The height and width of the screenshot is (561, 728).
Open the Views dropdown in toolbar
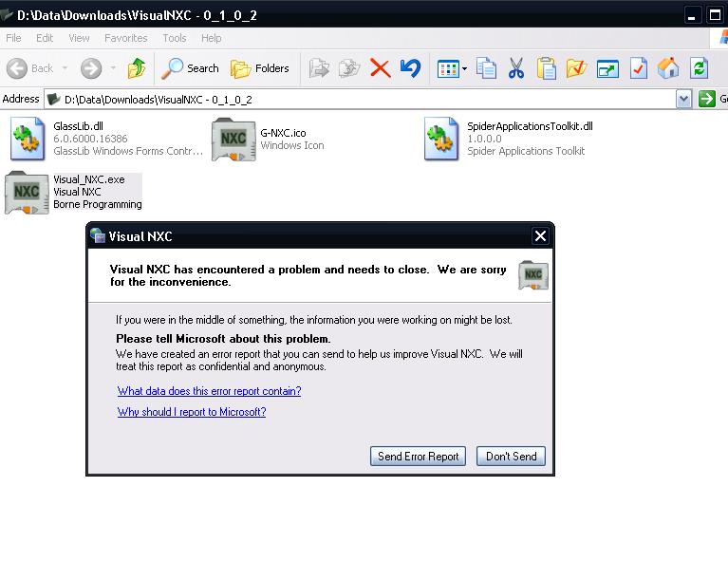click(x=464, y=68)
